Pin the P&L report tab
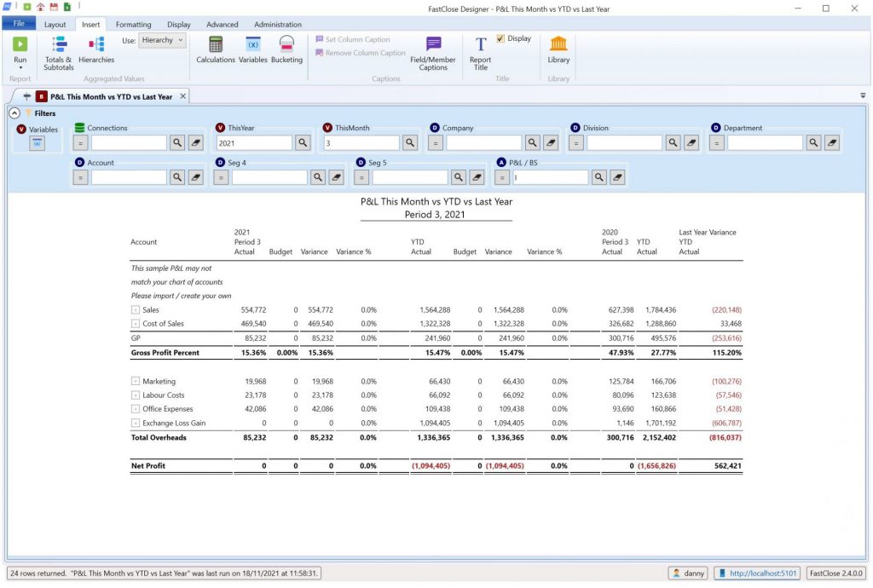Image resolution: width=873 pixels, height=588 pixels. coord(26,96)
